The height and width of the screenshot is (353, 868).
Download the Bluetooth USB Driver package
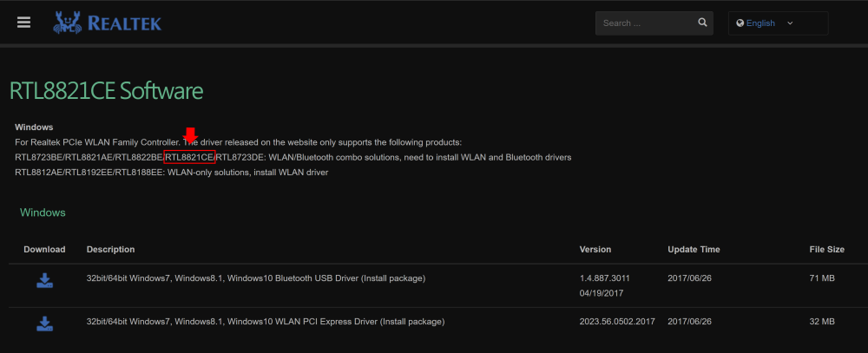pos(44,280)
